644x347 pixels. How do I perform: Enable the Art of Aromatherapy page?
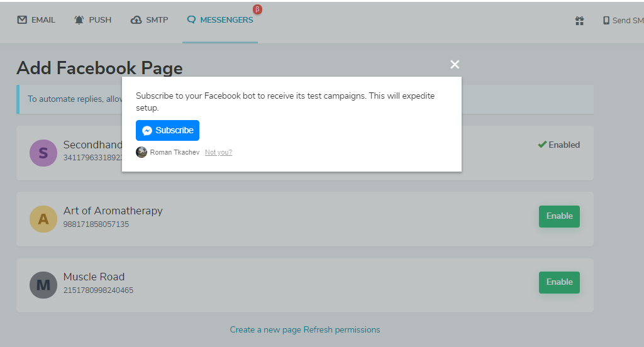click(559, 216)
